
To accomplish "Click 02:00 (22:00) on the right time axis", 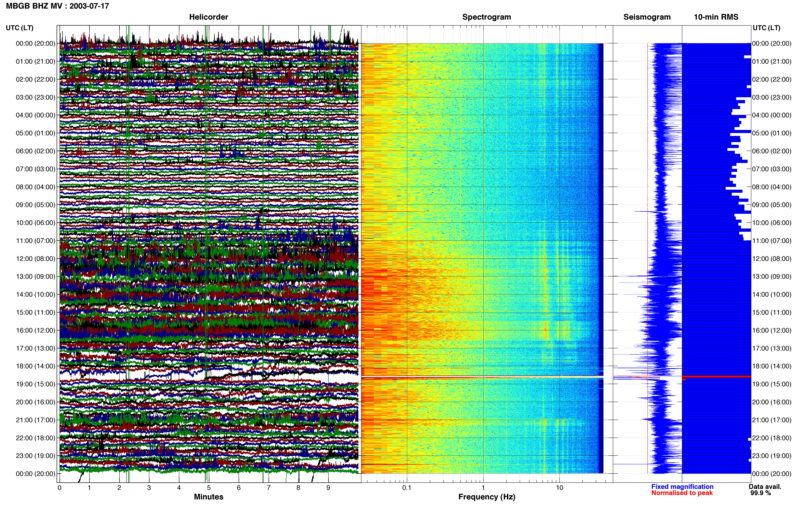I will (772, 79).
